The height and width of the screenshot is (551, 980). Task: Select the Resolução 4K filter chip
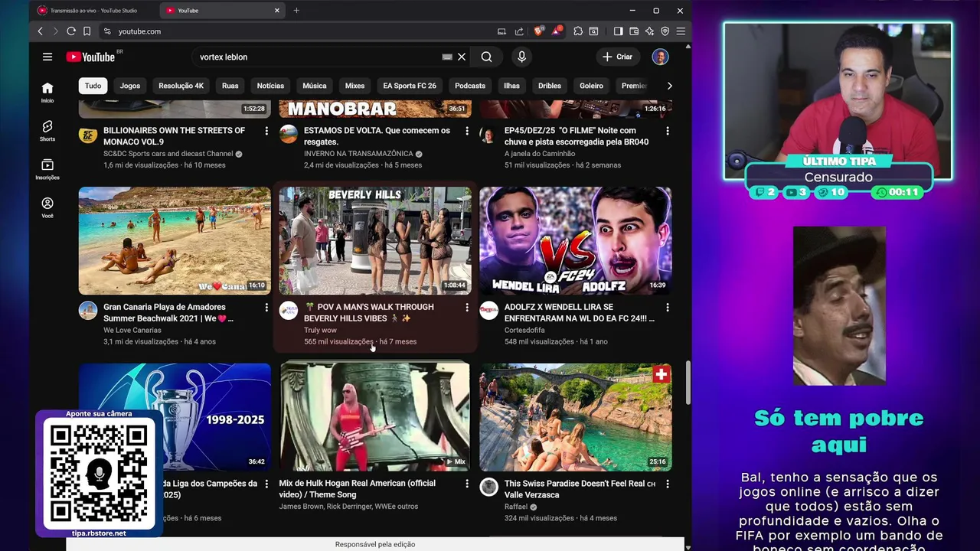pos(181,86)
